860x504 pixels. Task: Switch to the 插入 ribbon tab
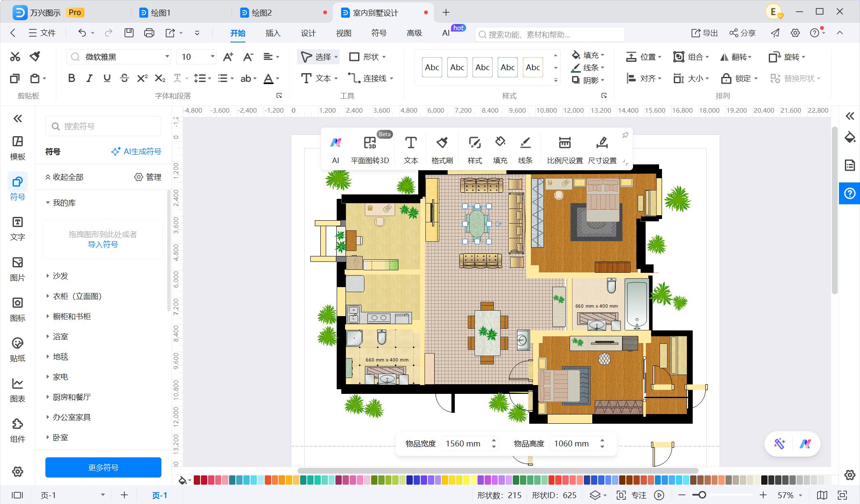click(273, 33)
